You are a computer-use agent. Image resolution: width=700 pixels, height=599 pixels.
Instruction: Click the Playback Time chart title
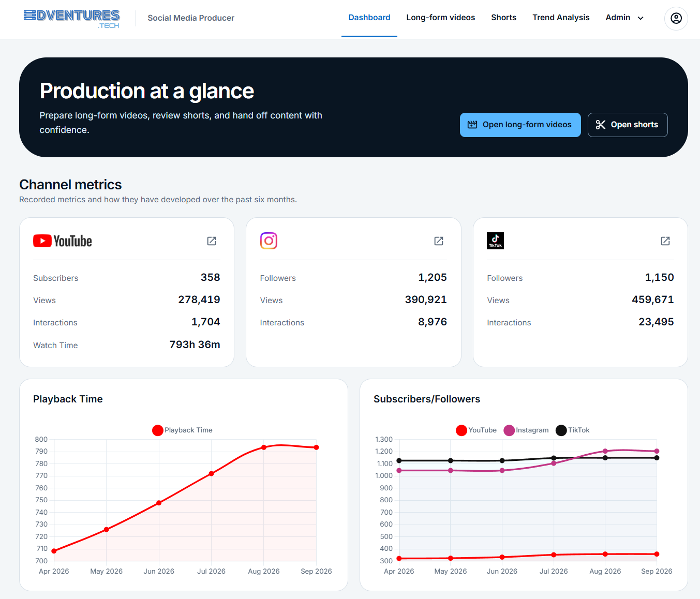pos(68,399)
